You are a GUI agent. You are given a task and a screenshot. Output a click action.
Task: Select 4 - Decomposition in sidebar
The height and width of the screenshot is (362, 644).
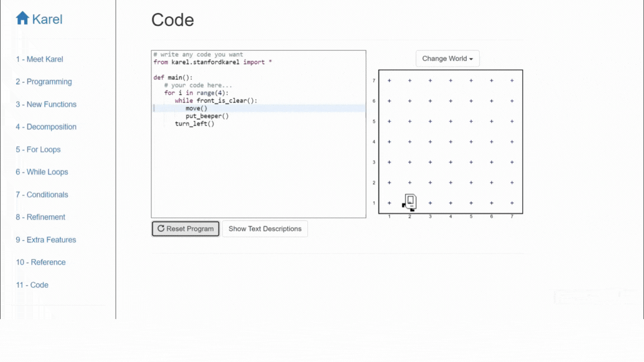coord(46,127)
